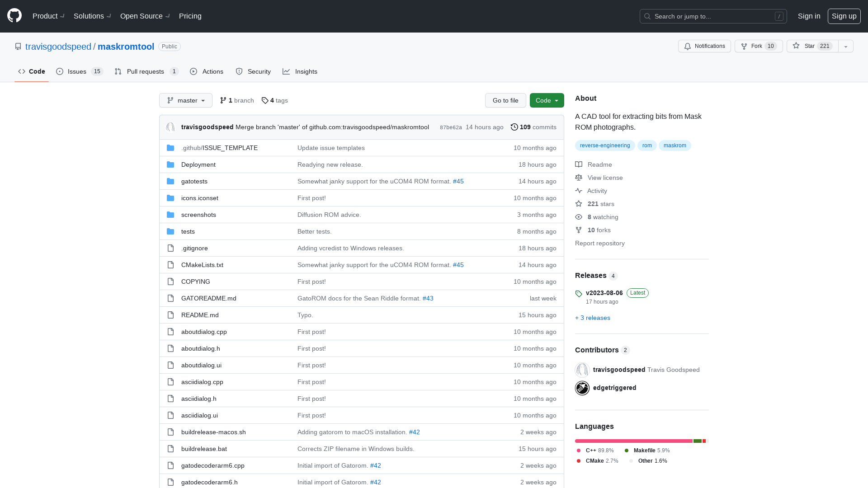Screen dimensions: 868x488
Task: Click the branch icon beside 1 branch
Action: (x=223, y=100)
